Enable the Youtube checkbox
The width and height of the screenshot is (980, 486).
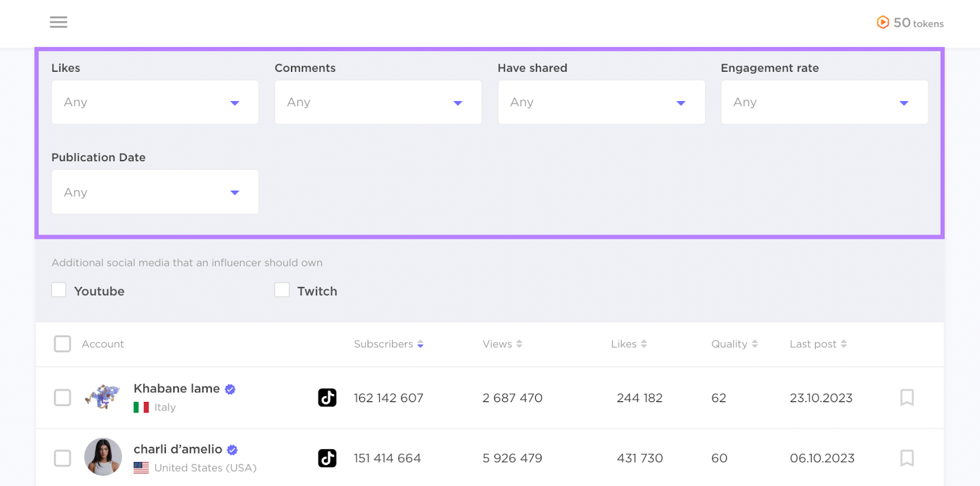[x=59, y=290]
